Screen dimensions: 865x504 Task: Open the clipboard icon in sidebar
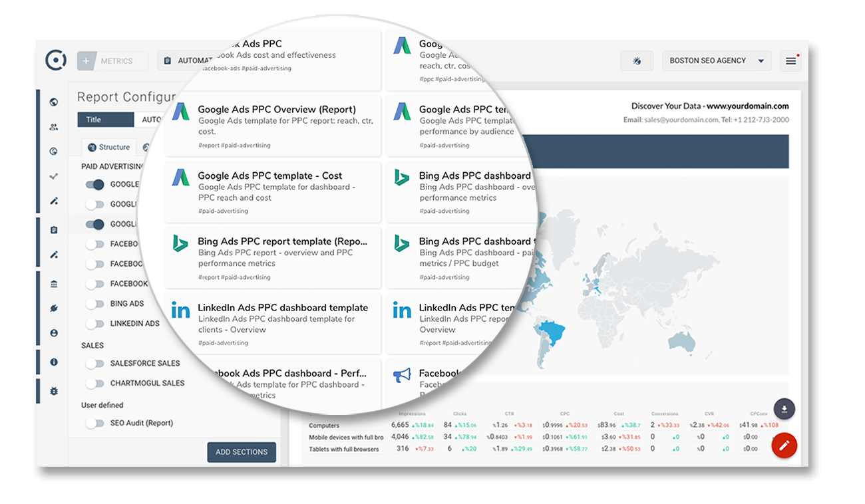[54, 230]
